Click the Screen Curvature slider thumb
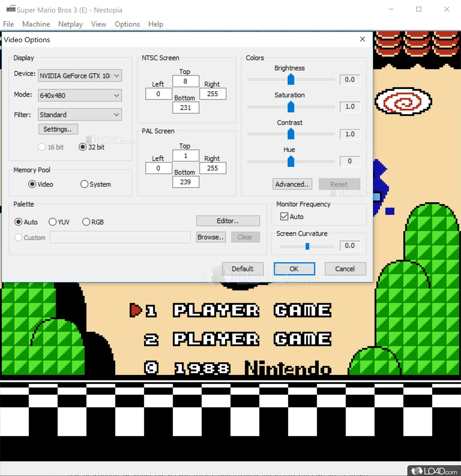The image size is (461, 476). point(308,246)
